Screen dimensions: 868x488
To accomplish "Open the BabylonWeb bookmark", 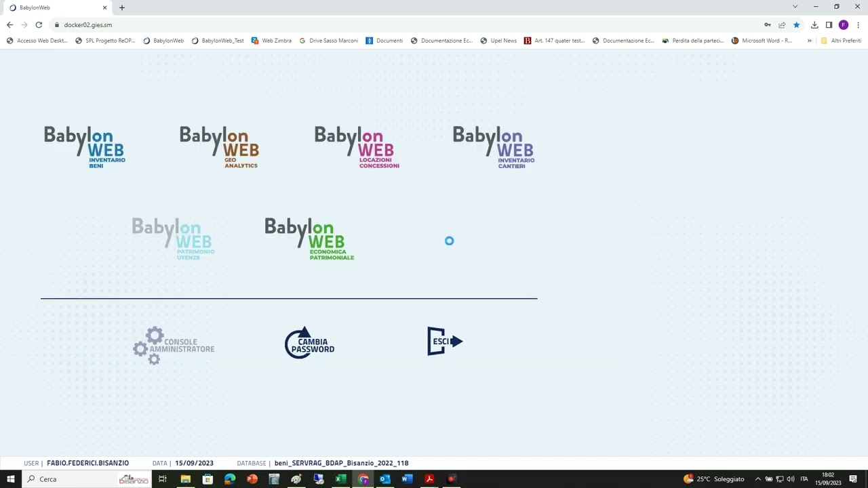I will (x=163, y=41).
